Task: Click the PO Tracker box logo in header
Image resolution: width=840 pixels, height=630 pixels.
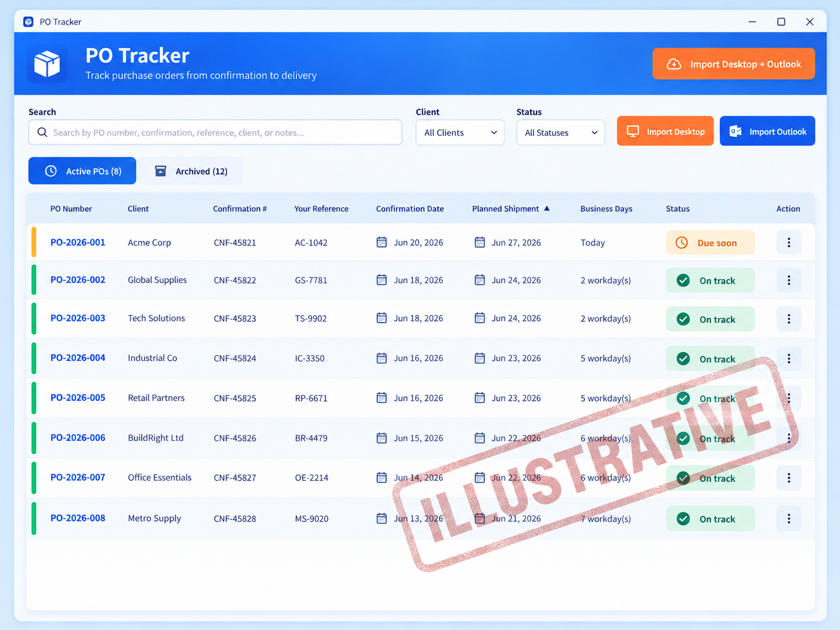Action: [x=47, y=64]
